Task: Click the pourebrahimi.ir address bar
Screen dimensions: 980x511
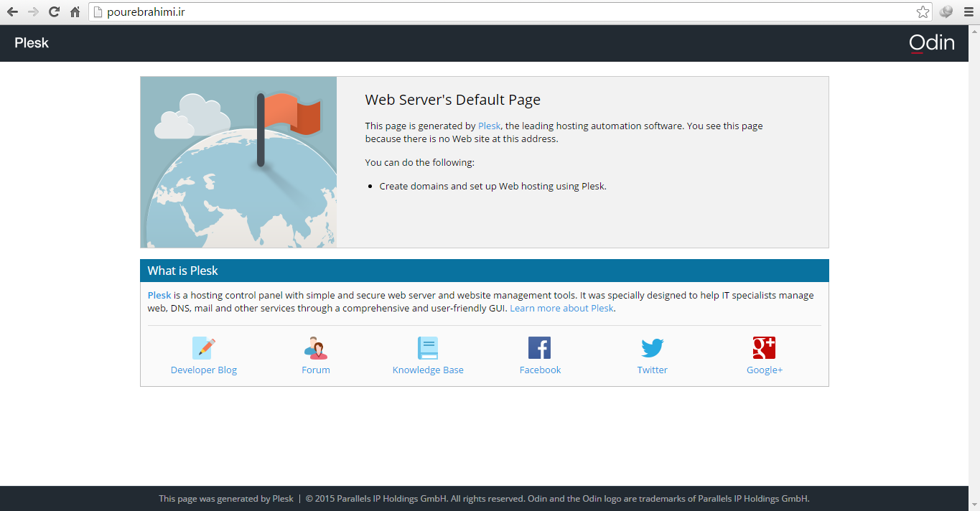Action: point(510,12)
